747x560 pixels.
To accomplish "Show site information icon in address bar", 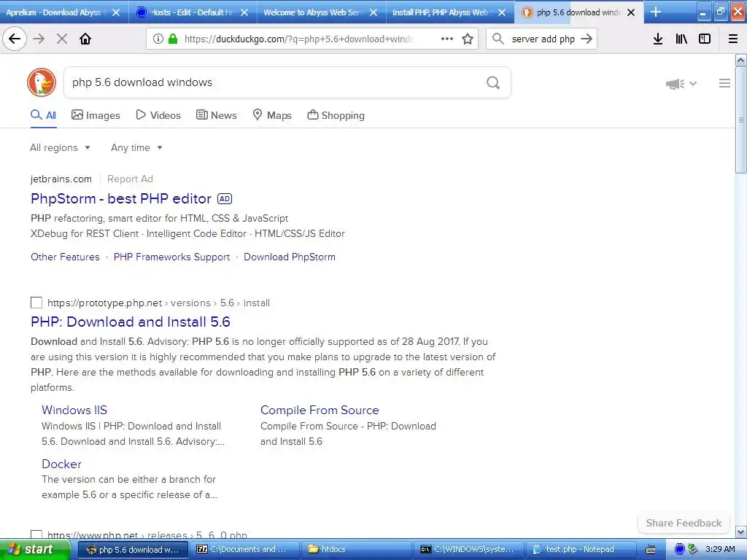I will [x=158, y=39].
